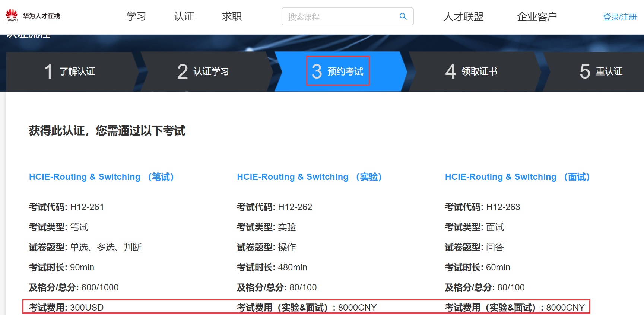Click the 登录/注册 link
The height and width of the screenshot is (315, 644).
tap(620, 17)
